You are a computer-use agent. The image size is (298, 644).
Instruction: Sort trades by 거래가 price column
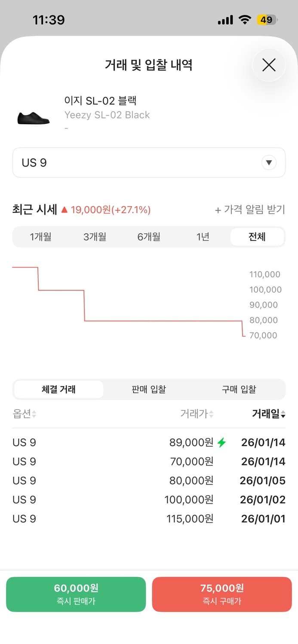point(197,414)
